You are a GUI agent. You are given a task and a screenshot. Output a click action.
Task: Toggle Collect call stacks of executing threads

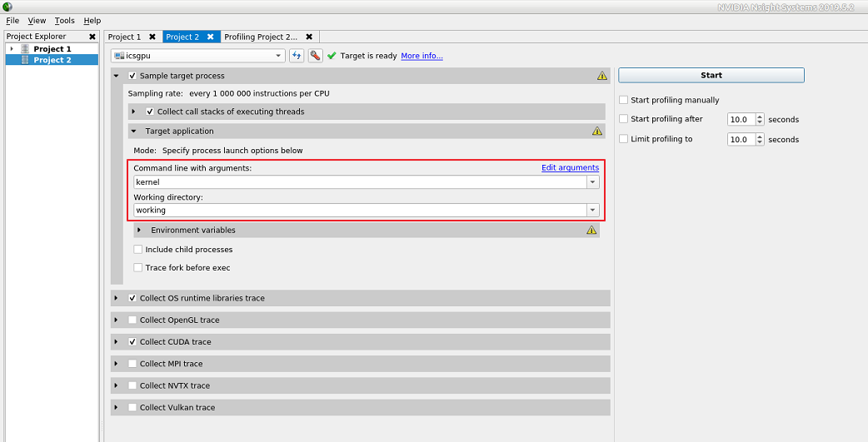coord(149,112)
